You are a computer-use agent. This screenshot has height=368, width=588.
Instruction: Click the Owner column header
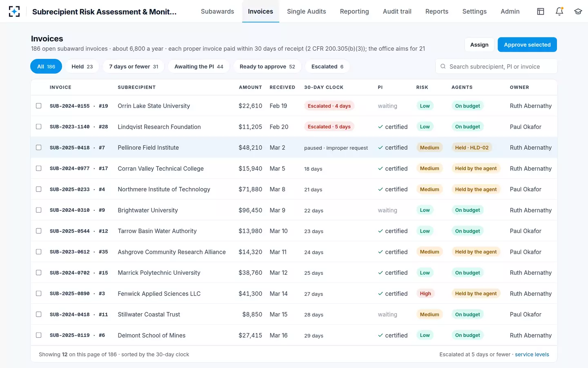pyautogui.click(x=519, y=87)
